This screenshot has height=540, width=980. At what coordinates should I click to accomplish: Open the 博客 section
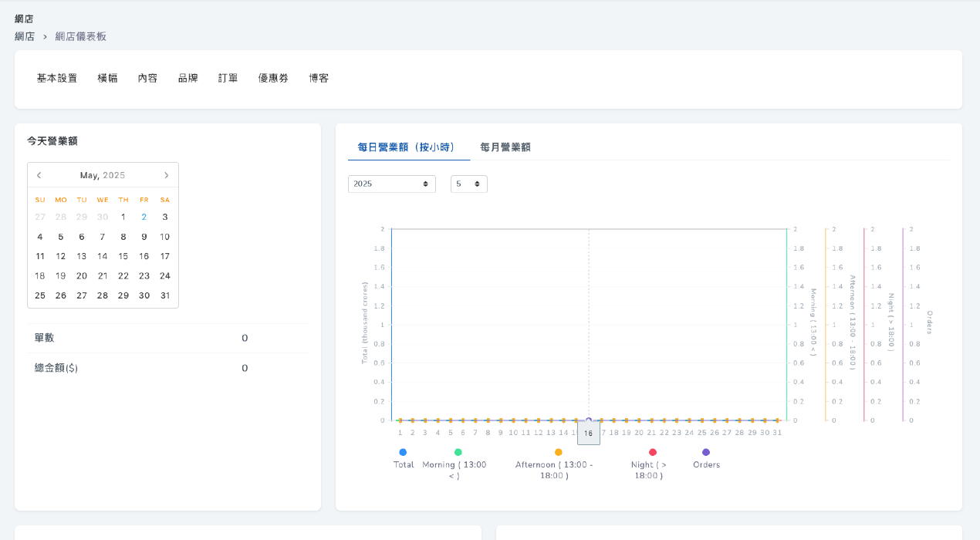(319, 78)
